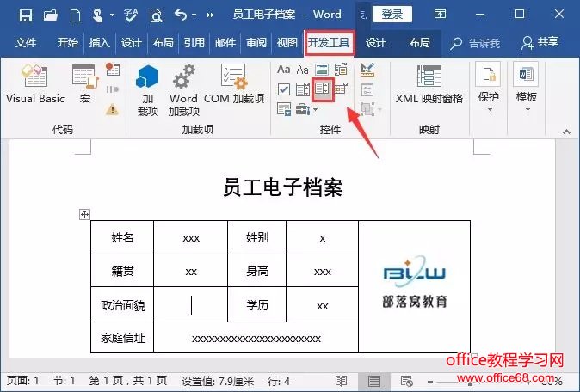Switch to the 邮件 tab
The height and width of the screenshot is (392, 580).
pyautogui.click(x=225, y=43)
